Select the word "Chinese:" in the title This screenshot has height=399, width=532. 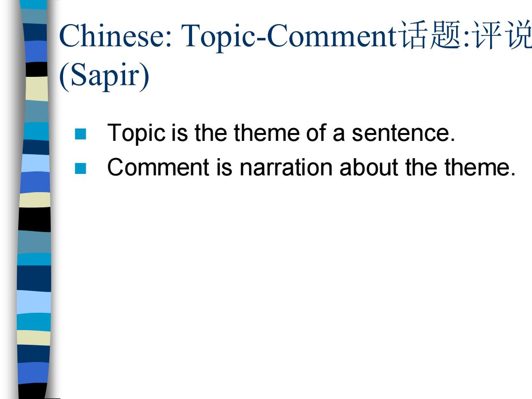[x=115, y=36]
